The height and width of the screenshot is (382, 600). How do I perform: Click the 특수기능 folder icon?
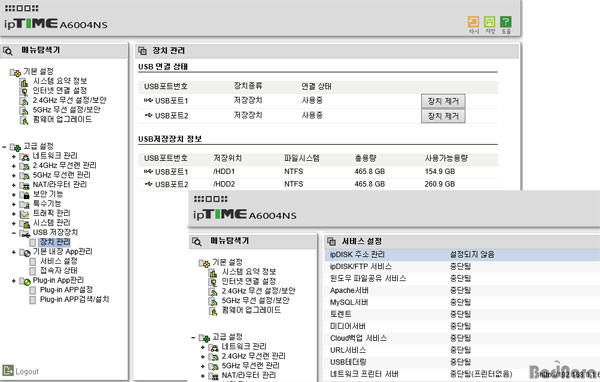click(x=25, y=204)
